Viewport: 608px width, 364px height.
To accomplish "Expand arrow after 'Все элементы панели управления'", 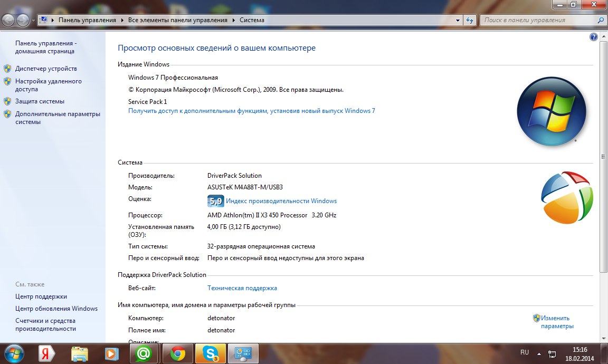I will [x=233, y=20].
